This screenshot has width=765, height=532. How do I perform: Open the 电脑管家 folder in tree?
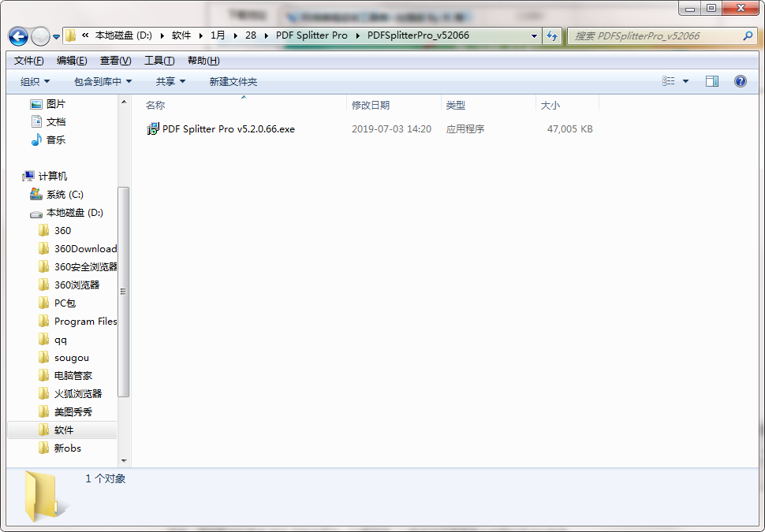65,375
